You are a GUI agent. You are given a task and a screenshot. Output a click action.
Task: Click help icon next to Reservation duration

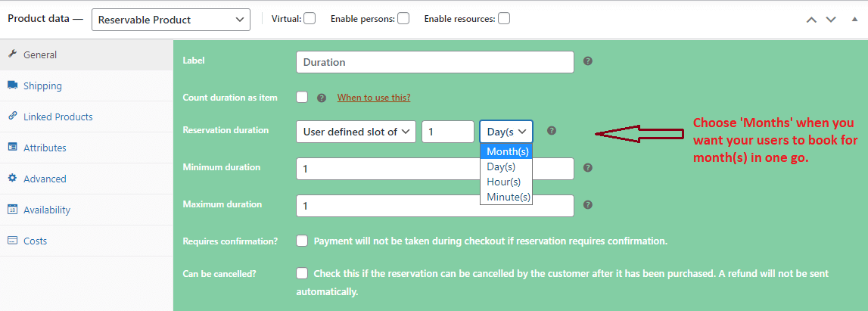coord(552,131)
